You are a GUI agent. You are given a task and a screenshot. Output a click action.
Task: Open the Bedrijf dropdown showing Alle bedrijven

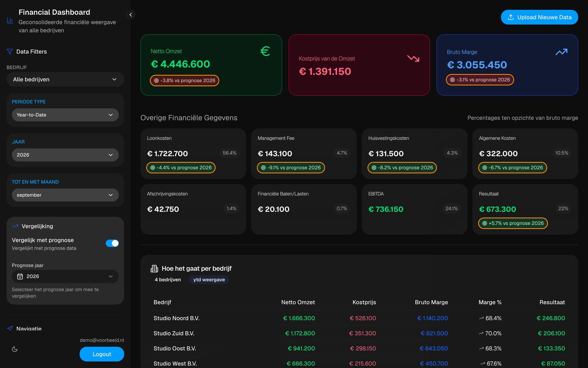(65, 79)
